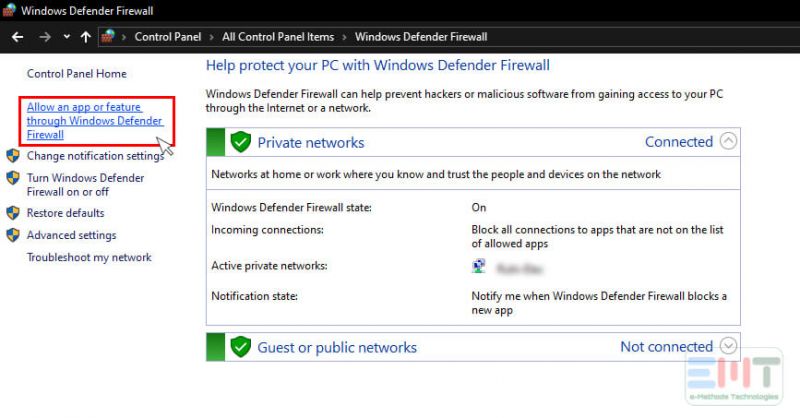Image resolution: width=800 pixels, height=418 pixels.
Task: Open Troubleshoot my network link
Action: (x=89, y=257)
